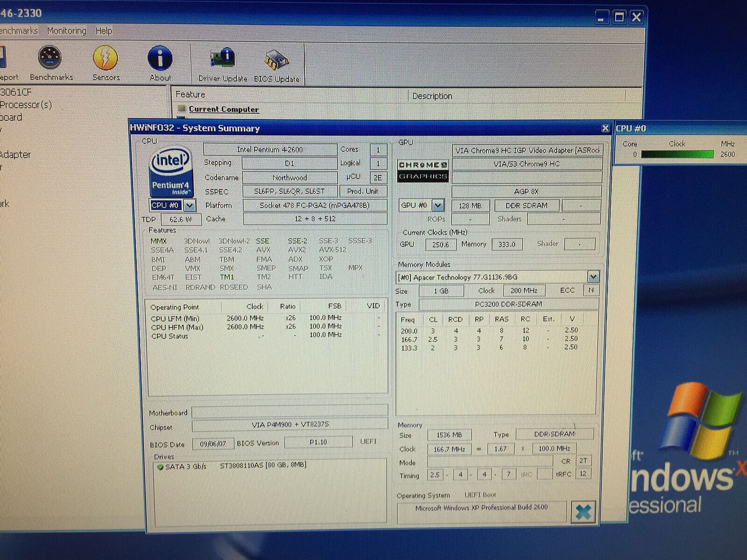Click the 128 MB video memory field
747x560 pixels.
pos(469,206)
